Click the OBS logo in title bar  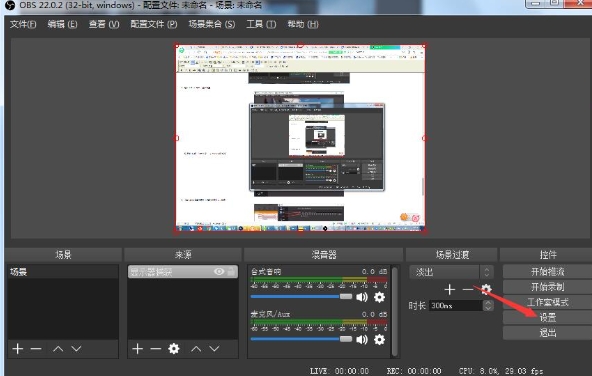click(10, 5)
